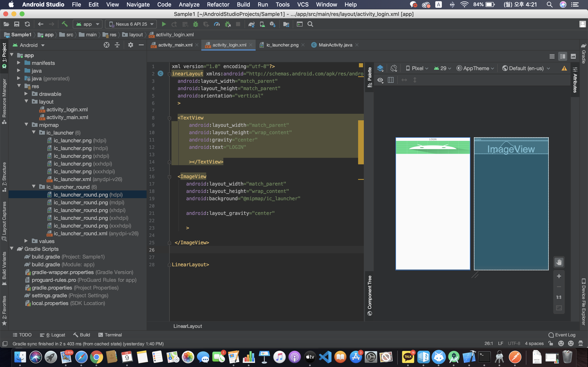This screenshot has height=367, width=588.
Task: Click the green Run app button
Action: pos(164,24)
